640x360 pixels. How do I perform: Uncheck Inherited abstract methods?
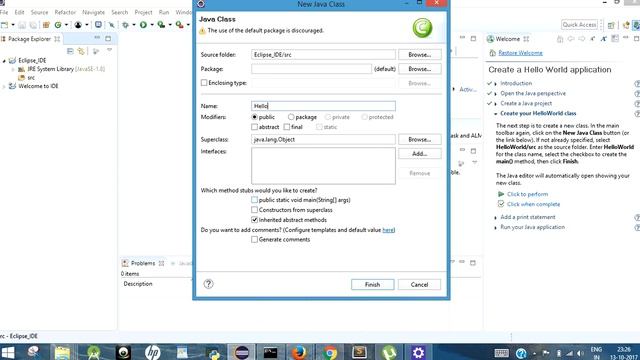click(x=254, y=220)
